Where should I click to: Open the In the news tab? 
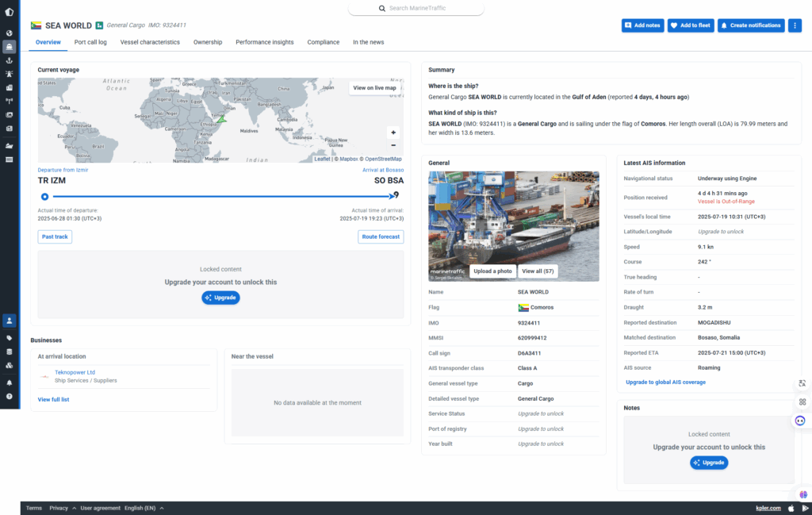click(x=369, y=43)
